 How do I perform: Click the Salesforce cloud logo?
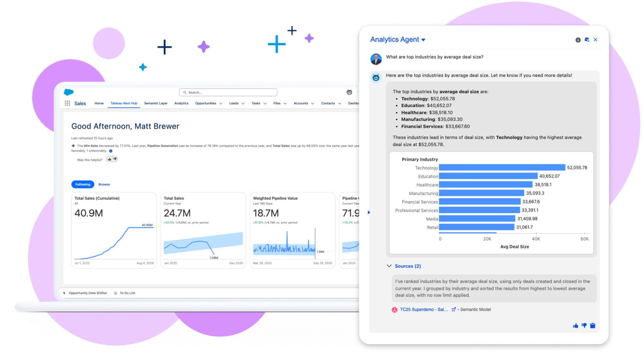pyautogui.click(x=69, y=92)
